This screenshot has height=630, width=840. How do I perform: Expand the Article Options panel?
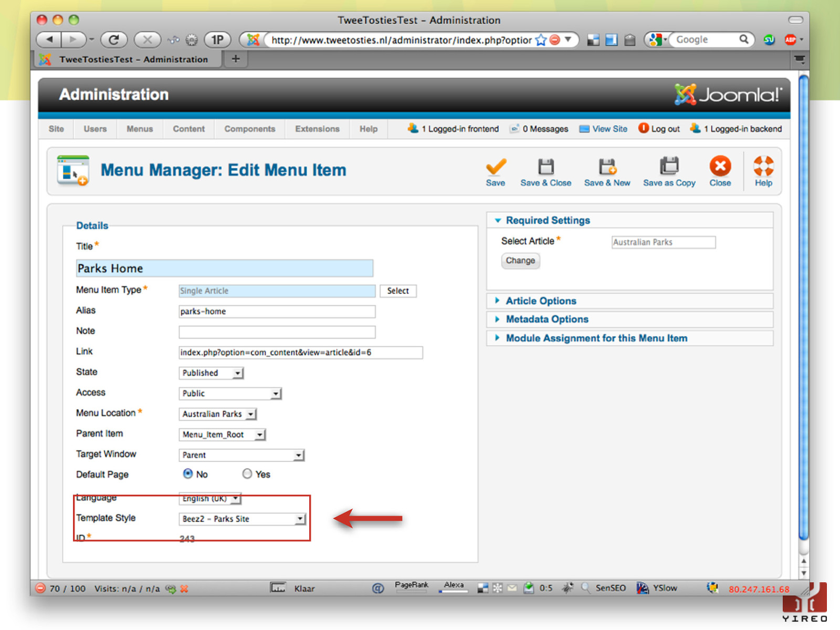point(630,301)
